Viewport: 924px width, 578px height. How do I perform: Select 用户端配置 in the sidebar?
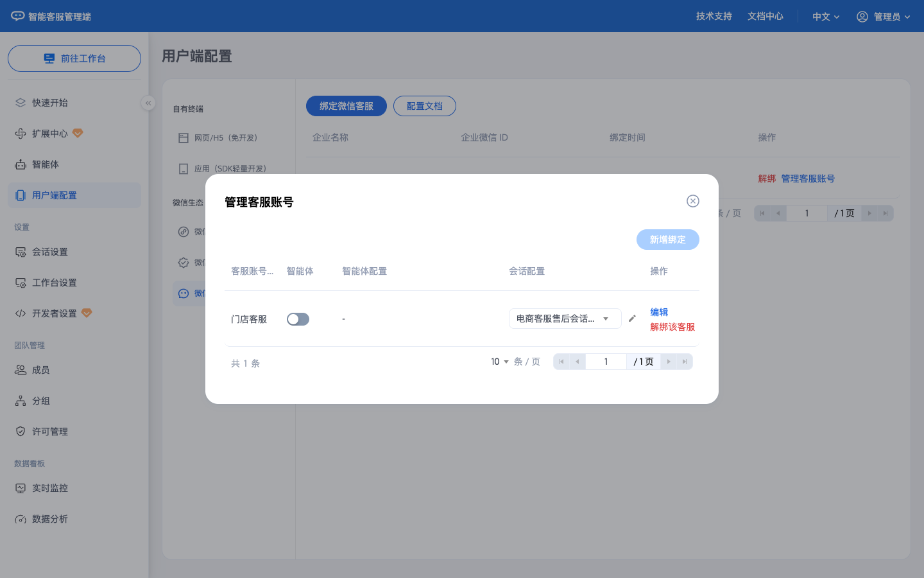pos(74,195)
